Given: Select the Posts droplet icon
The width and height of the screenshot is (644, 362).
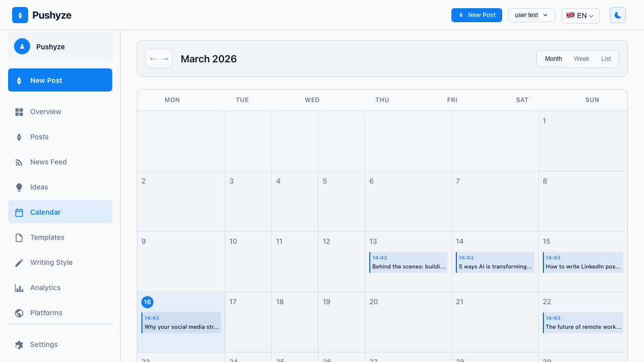Looking at the screenshot, I should (19, 137).
